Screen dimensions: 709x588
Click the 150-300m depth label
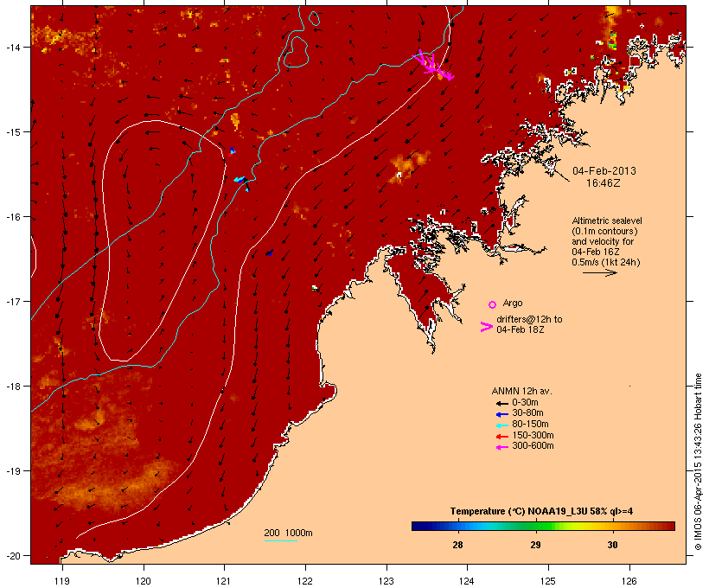[x=533, y=436]
